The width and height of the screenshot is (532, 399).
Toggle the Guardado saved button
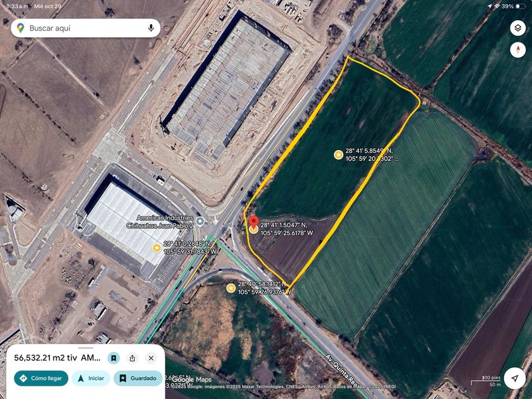[138, 378]
